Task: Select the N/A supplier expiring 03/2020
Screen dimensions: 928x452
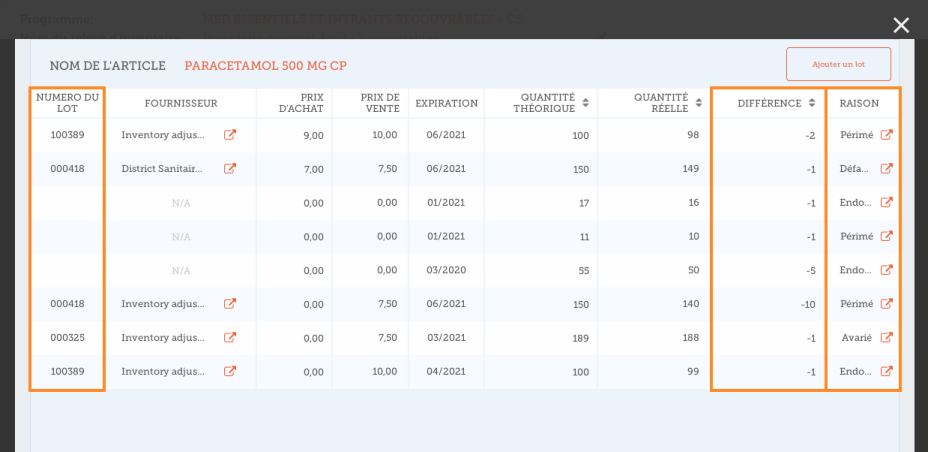Action: point(181,270)
